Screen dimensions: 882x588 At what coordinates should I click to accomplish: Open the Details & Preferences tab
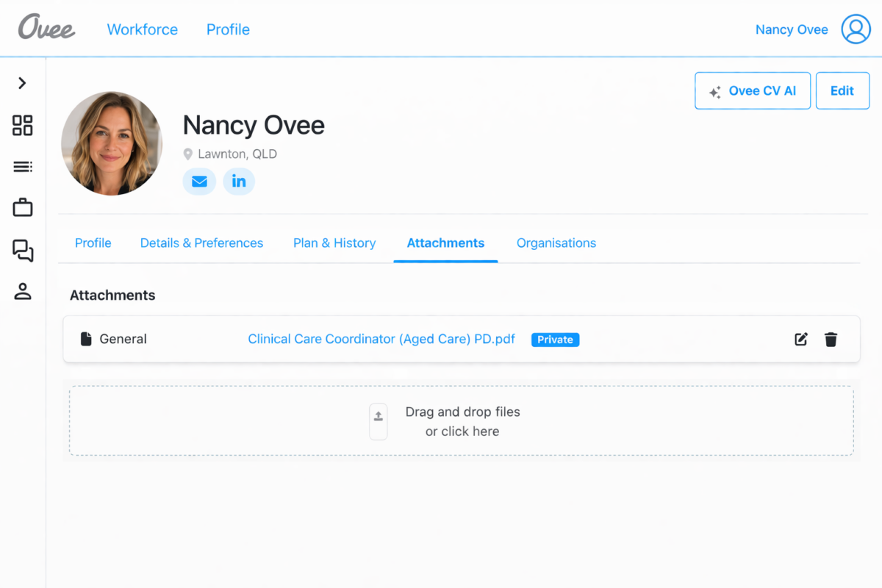click(201, 243)
